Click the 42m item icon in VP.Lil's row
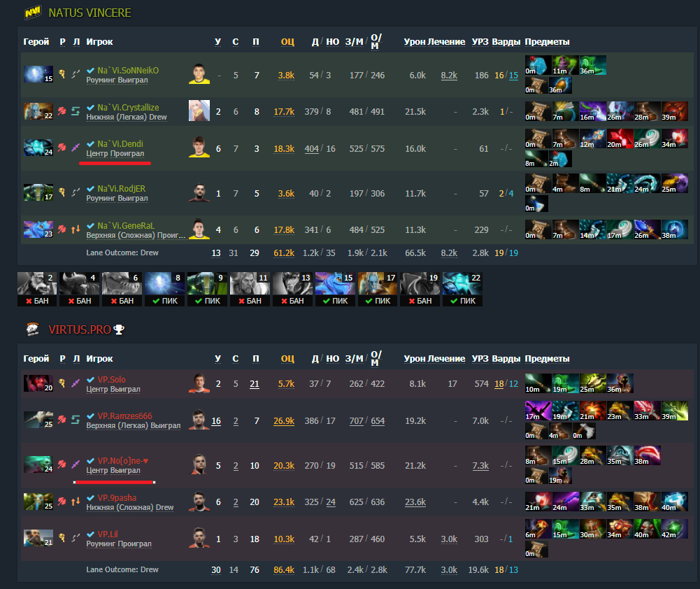700x589 pixels. [675, 529]
